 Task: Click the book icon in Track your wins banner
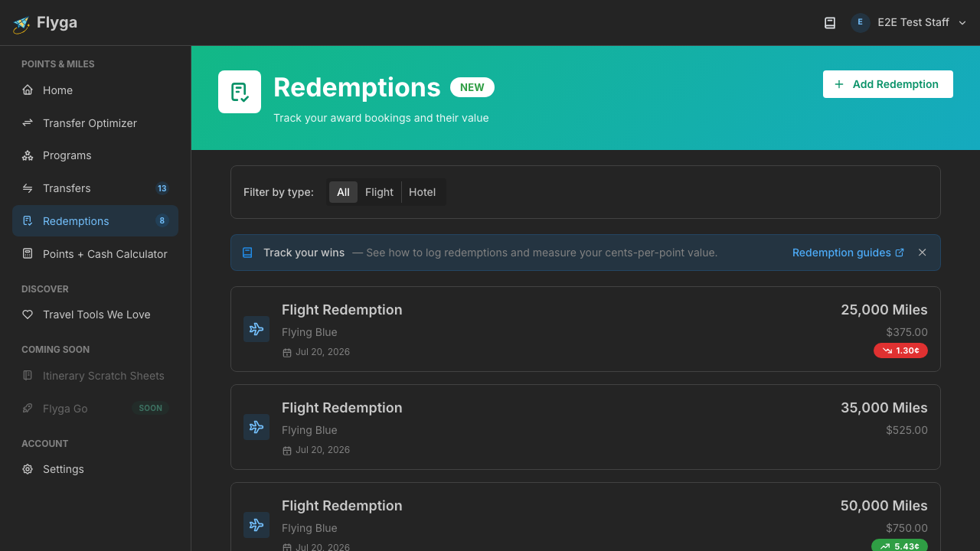pos(247,253)
